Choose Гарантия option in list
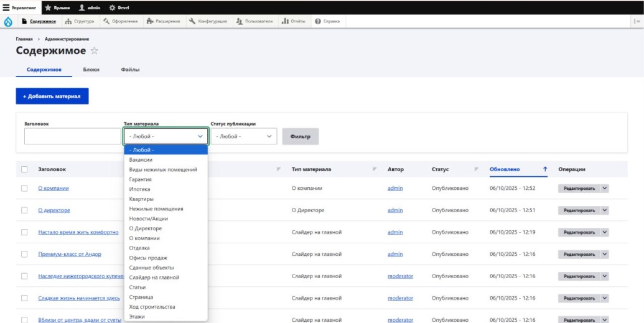The width and height of the screenshot is (644, 323). (x=166, y=179)
